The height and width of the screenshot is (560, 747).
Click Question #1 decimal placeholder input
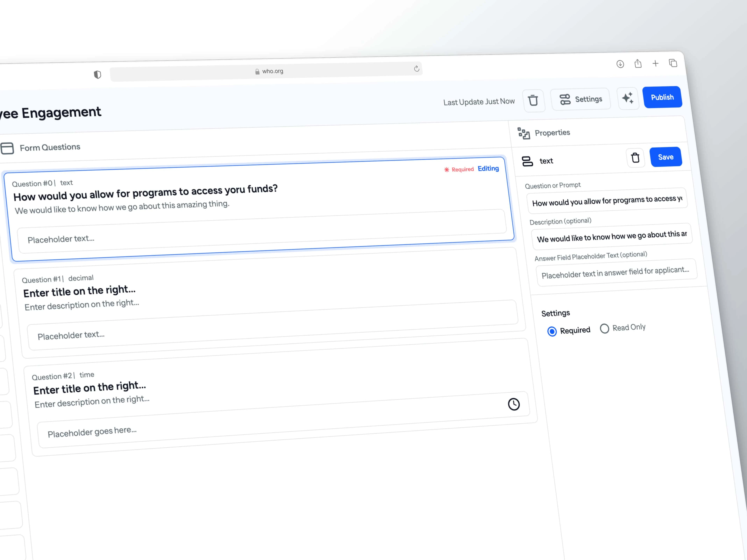coord(273,325)
